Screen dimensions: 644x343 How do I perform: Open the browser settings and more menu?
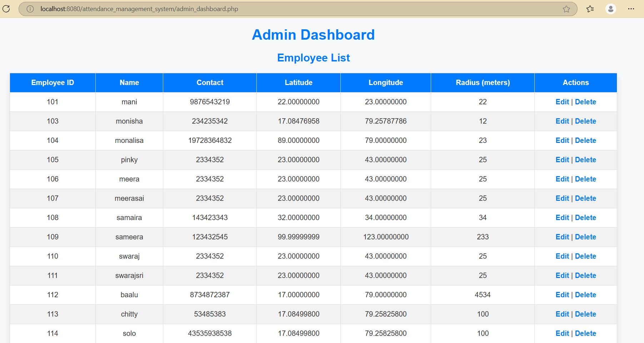click(631, 9)
